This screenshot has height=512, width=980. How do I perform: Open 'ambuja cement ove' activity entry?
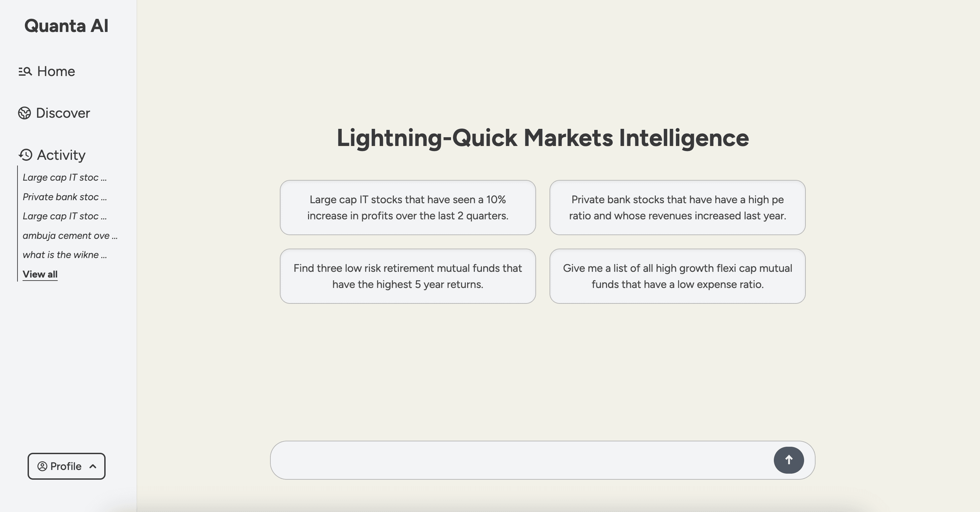[x=70, y=235]
